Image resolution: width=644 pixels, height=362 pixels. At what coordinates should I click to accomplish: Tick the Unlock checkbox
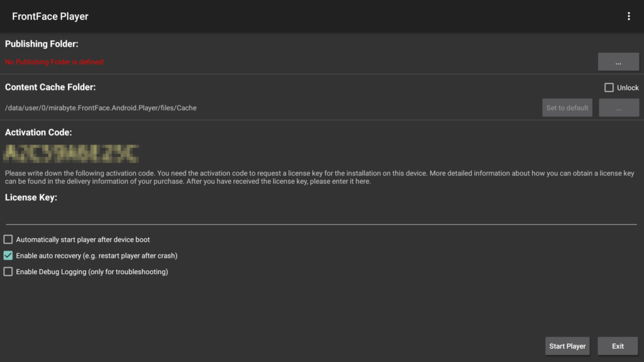point(609,87)
